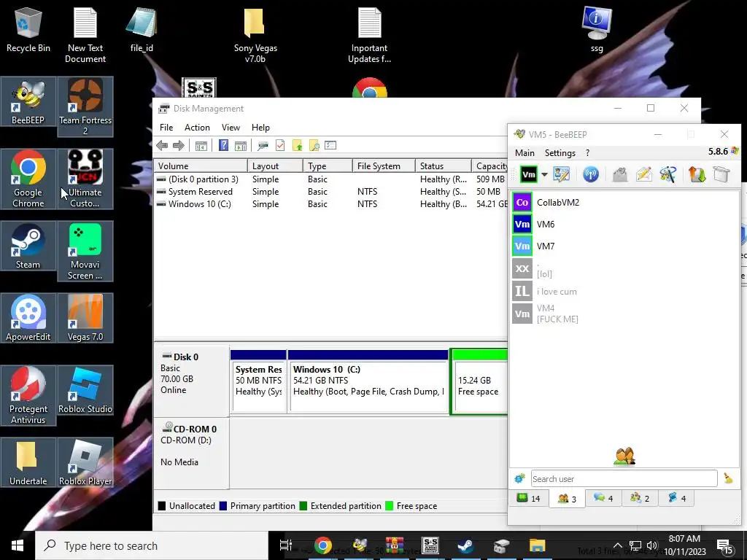The width and height of the screenshot is (747, 560).
Task: Click the Forward arrow in Disk Management toolbar
Action: click(x=179, y=146)
